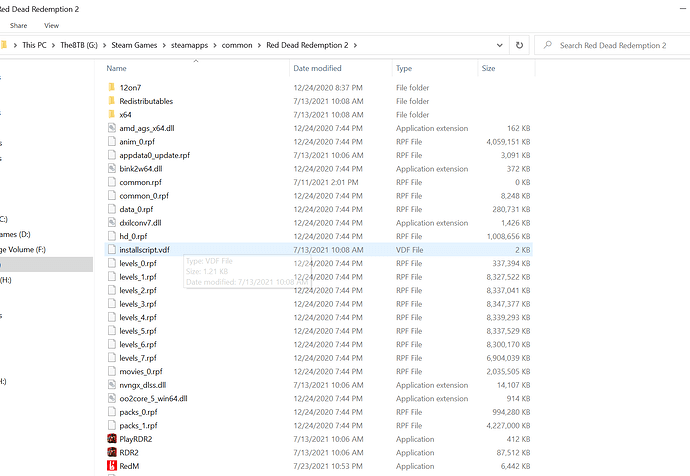690x476 pixels.
Task: Refresh the folder with the reload button
Action: coord(519,45)
